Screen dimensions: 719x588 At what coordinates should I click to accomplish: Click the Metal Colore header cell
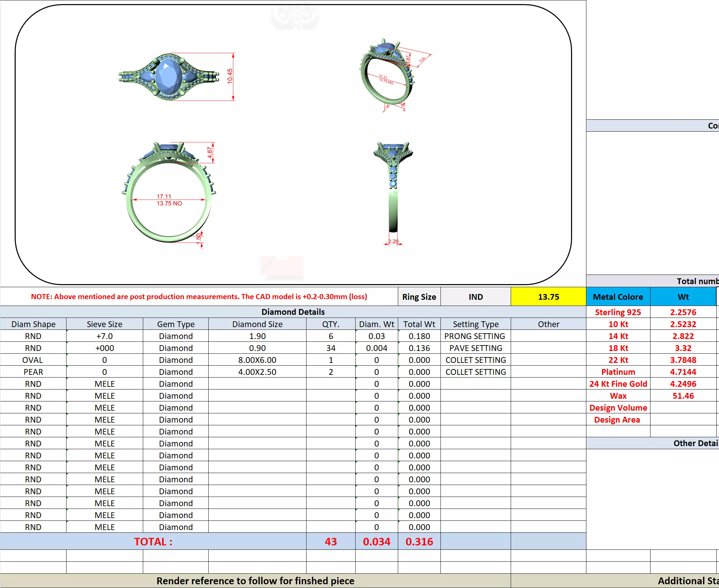[618, 297]
